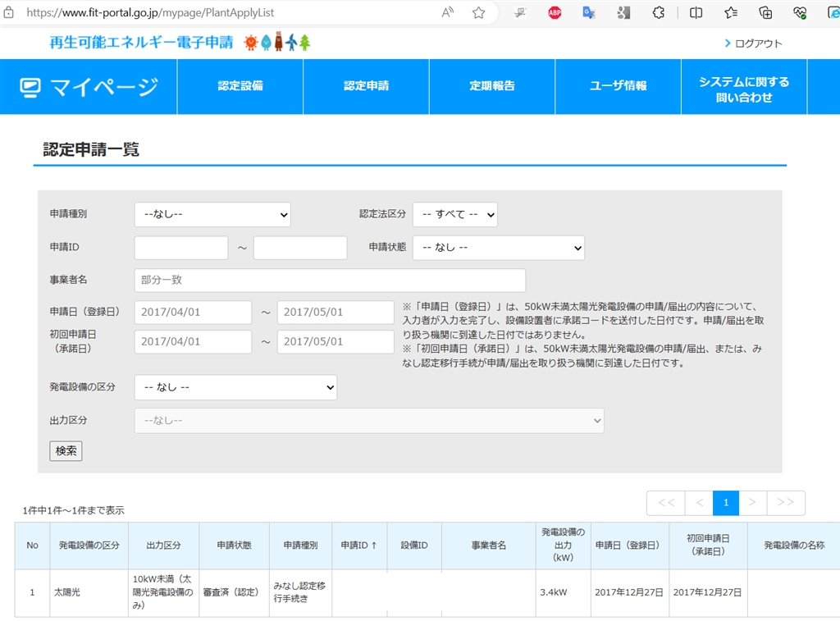
Task: Click the 事業者名 partial-match text field
Action: click(330, 280)
